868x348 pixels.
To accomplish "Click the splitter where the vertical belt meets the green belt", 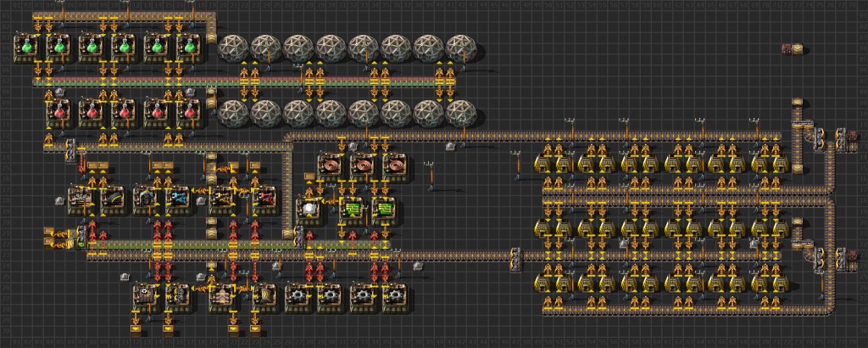I will [x=298, y=239].
